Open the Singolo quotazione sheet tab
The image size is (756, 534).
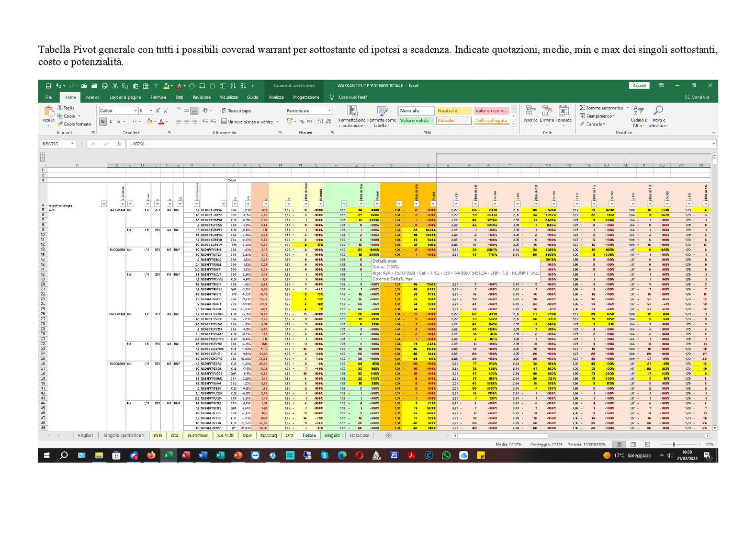123,435
